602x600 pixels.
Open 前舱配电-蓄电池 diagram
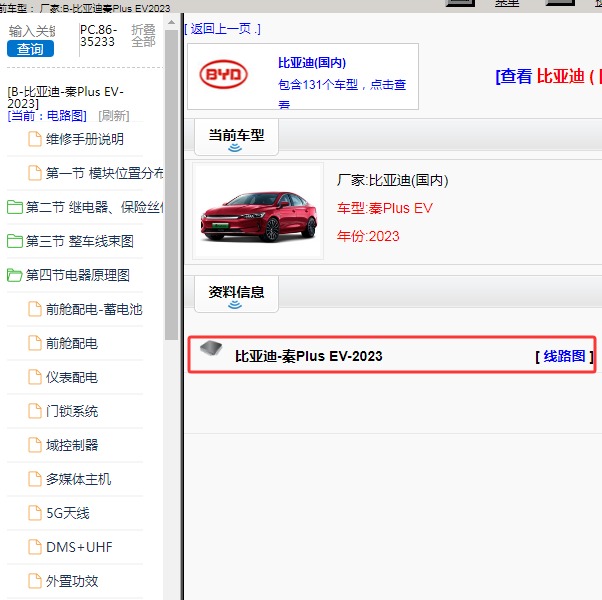point(94,309)
